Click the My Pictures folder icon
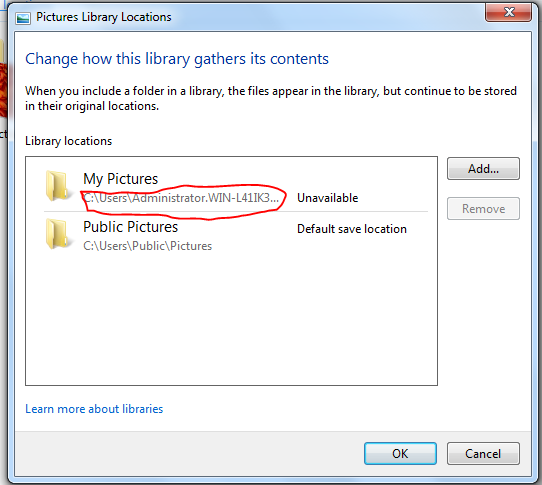542x485 pixels. click(x=57, y=186)
